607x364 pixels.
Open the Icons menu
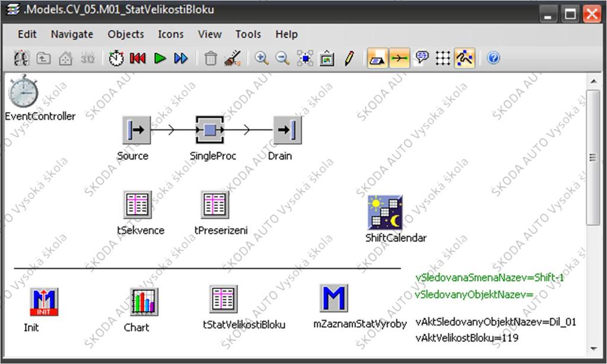pos(171,34)
